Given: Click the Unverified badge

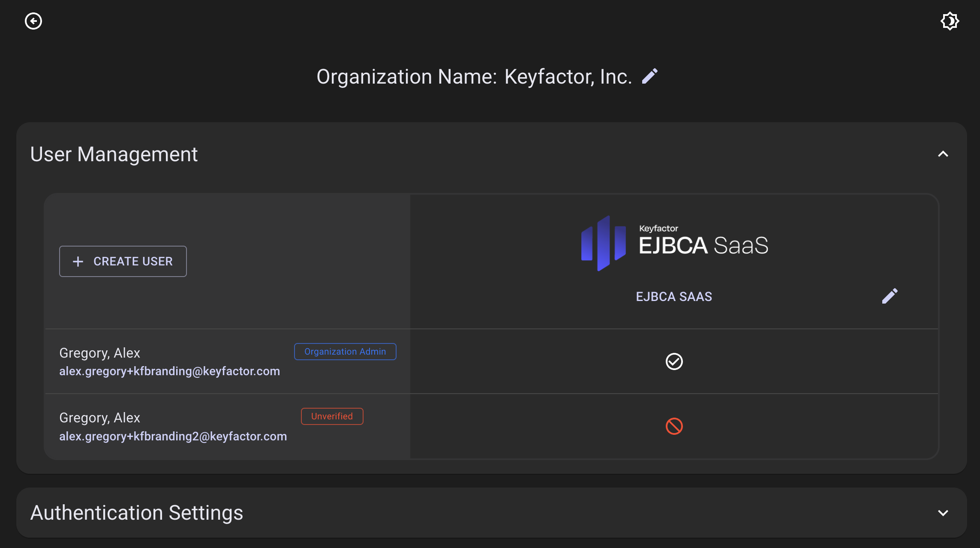Looking at the screenshot, I should point(332,416).
